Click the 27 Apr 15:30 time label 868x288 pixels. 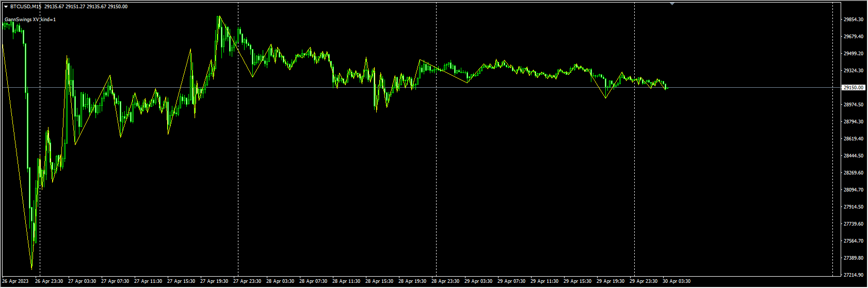[x=181, y=281]
